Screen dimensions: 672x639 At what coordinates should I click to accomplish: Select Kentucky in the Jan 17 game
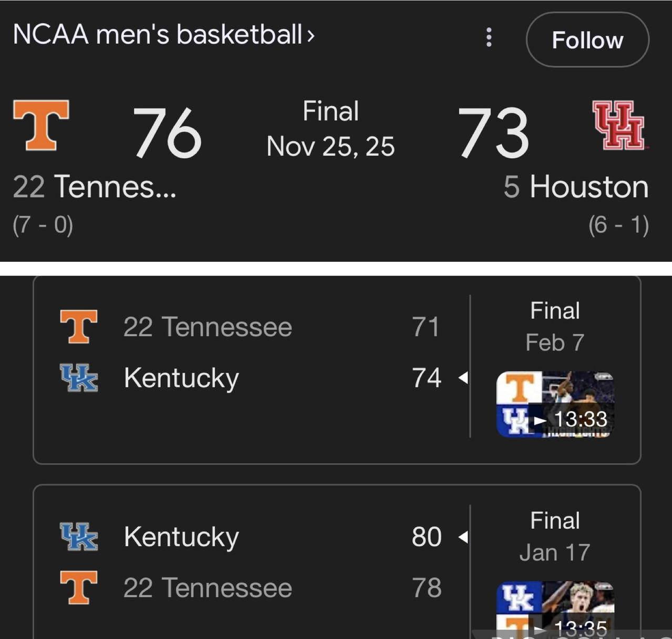point(181,537)
